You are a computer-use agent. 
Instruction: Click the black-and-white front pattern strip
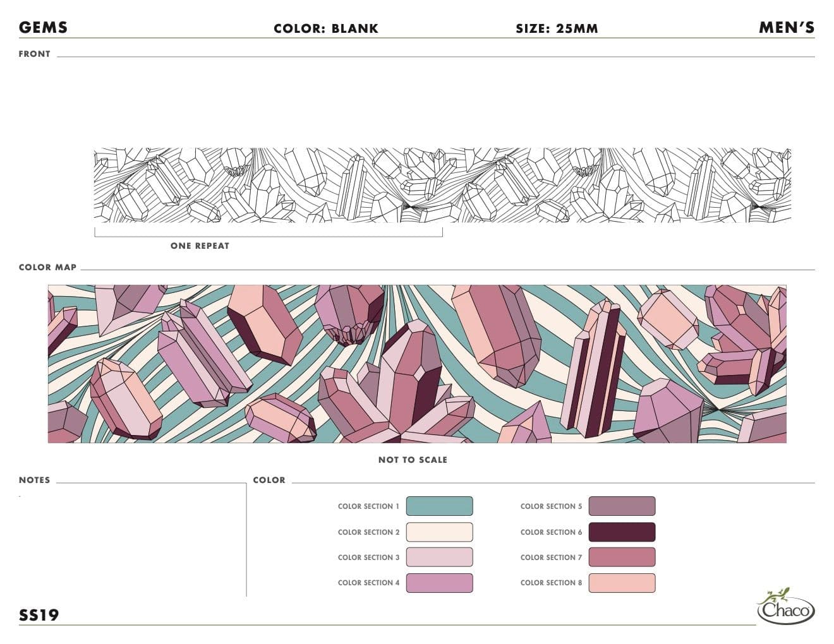click(442, 185)
